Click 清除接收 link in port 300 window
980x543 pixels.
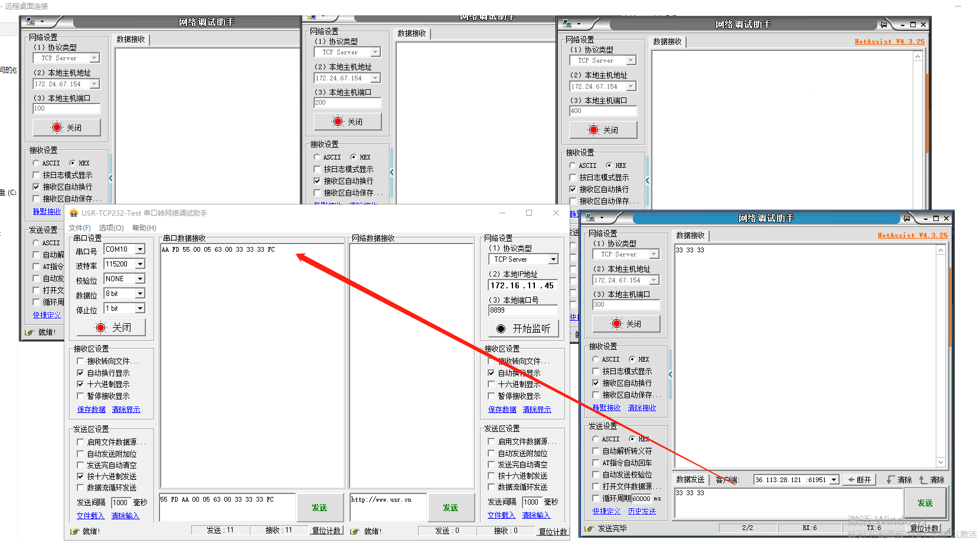pyautogui.click(x=642, y=408)
